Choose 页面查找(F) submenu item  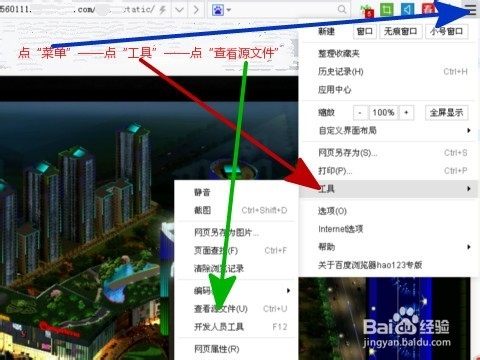236,250
